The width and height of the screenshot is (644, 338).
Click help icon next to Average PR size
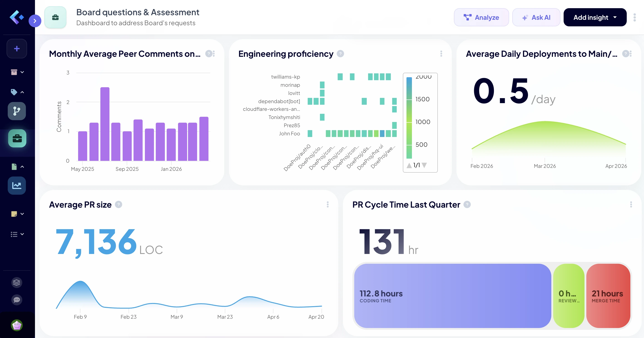point(119,204)
